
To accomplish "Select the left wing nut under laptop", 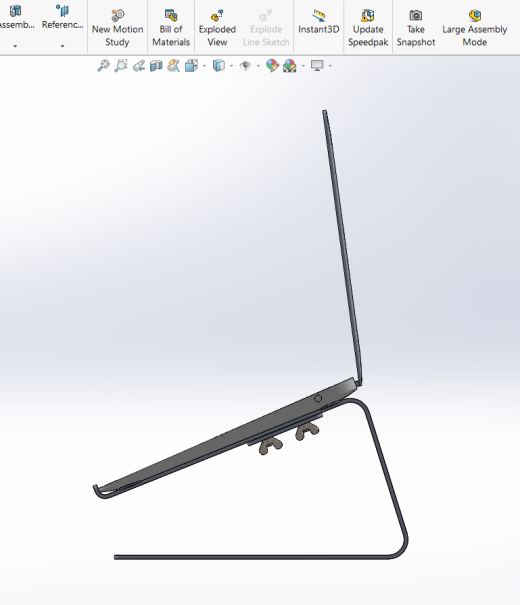I will click(270, 446).
